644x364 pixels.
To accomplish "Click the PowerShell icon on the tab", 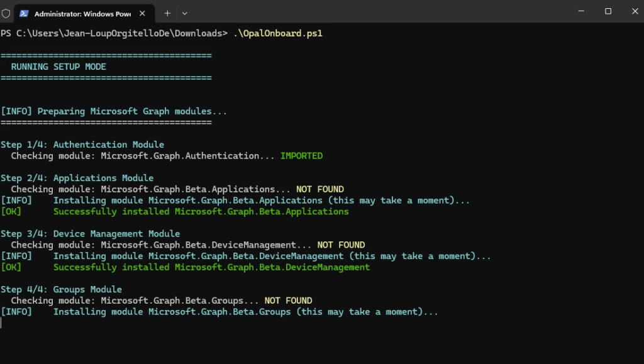I will click(x=24, y=13).
